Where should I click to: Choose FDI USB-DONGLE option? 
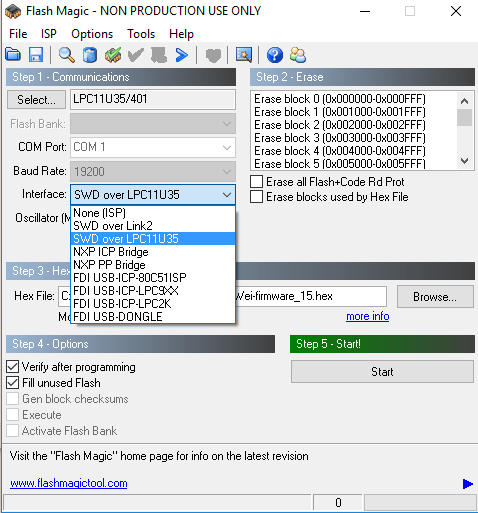pyautogui.click(x=153, y=317)
